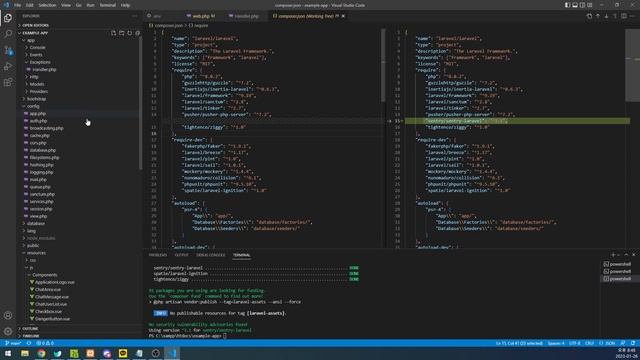
Task: Maximize the terminal panel size
Action: (x=626, y=255)
